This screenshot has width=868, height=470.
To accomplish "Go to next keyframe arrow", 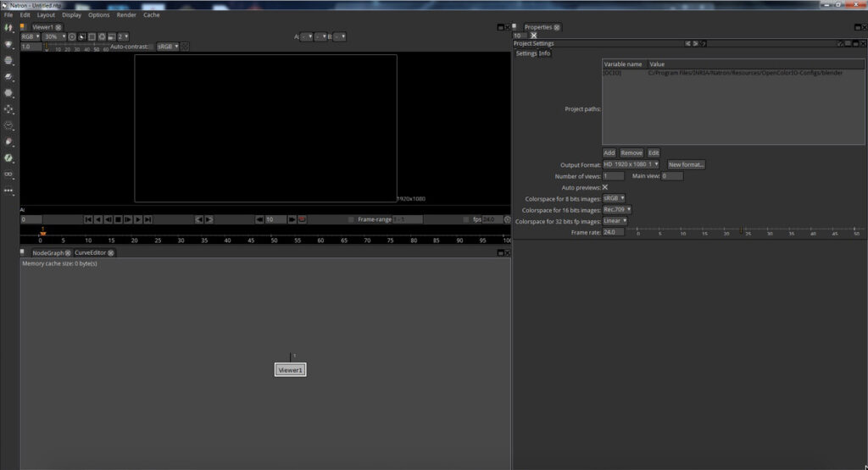I will coord(209,219).
